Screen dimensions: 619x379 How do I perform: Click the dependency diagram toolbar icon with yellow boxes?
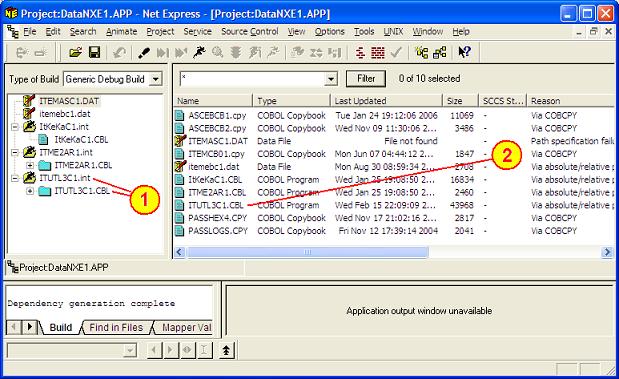[x=440, y=53]
